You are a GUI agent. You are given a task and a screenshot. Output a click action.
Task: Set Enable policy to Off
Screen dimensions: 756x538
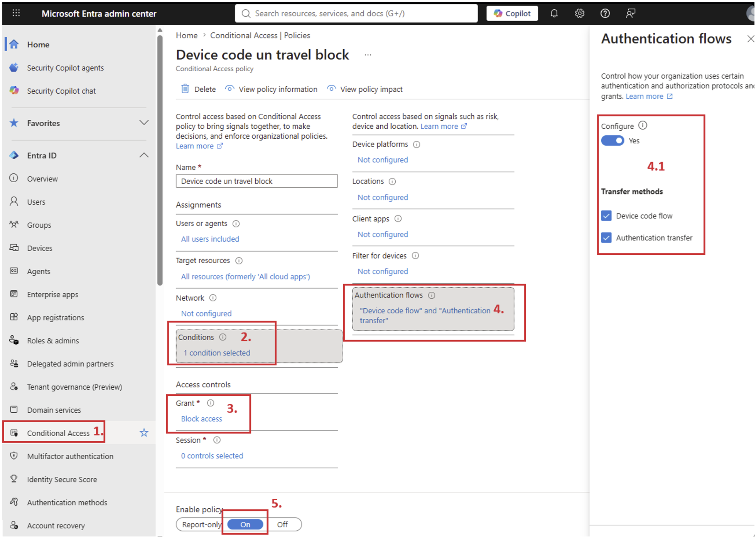pyautogui.click(x=282, y=525)
